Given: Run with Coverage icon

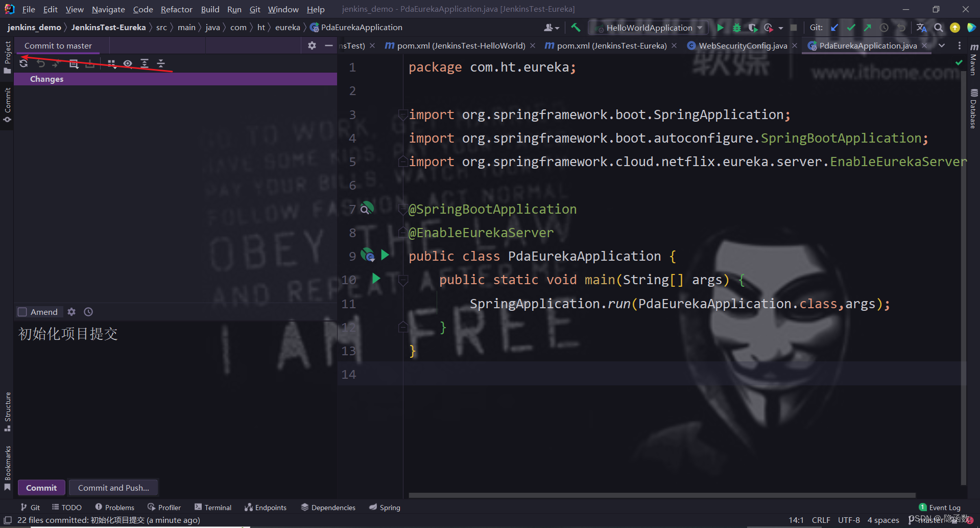Looking at the screenshot, I should pos(753,28).
